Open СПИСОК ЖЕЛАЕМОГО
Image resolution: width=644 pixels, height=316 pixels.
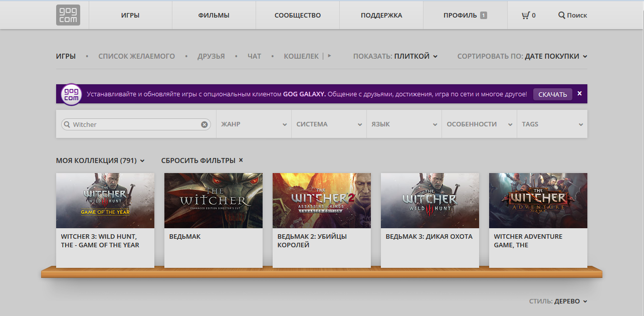tap(136, 56)
